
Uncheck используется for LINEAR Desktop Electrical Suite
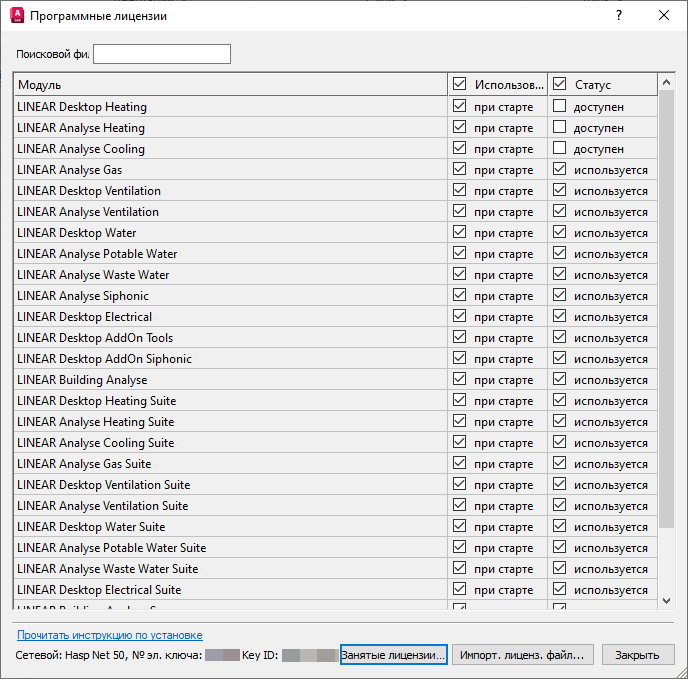559,589
